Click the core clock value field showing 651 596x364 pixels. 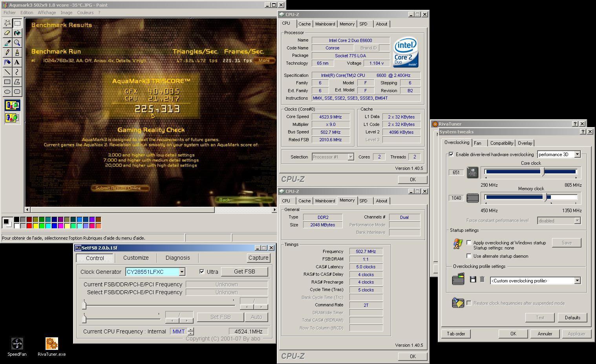456,172
